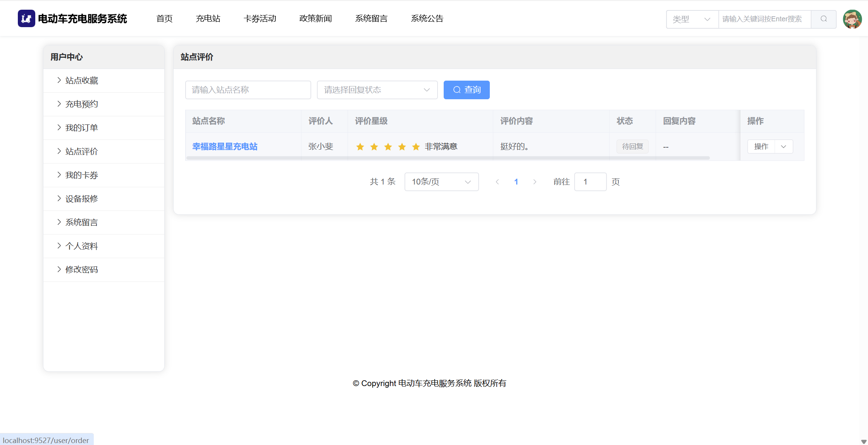Go to 卡券活动 in top navigation
The height and width of the screenshot is (445, 868).
pyautogui.click(x=260, y=19)
